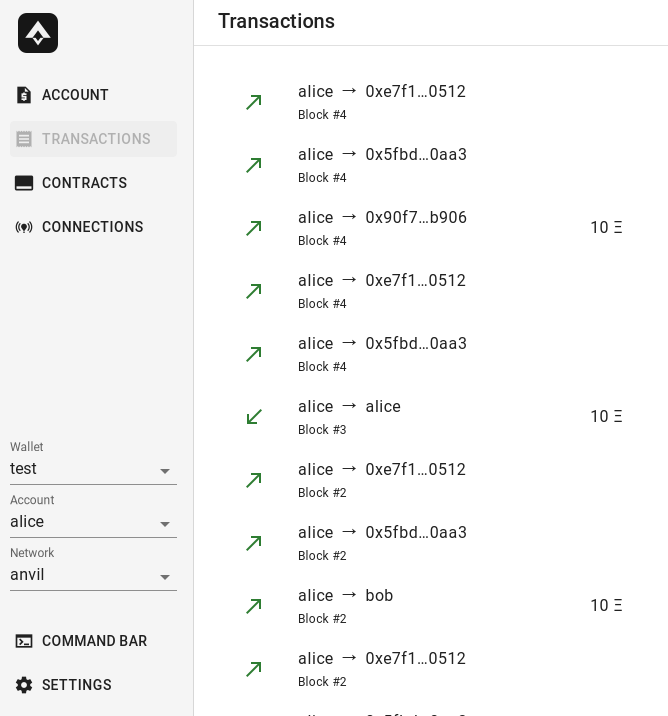Click the Account document icon
The width and height of the screenshot is (668, 716).
tap(24, 95)
